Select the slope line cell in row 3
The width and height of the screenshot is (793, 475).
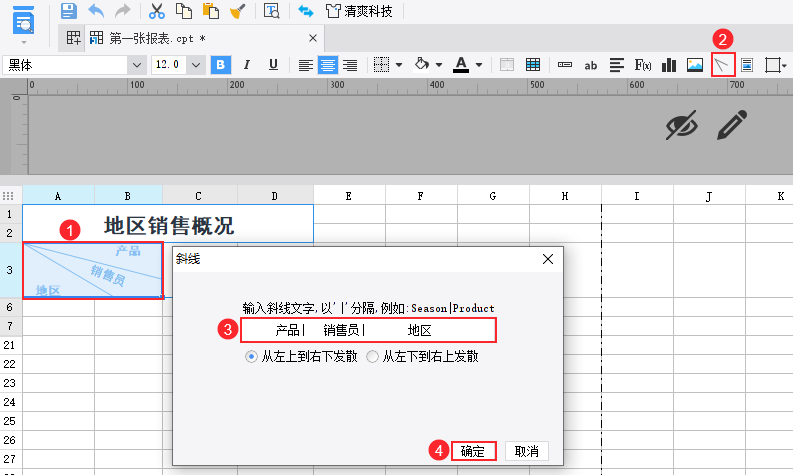click(x=93, y=270)
